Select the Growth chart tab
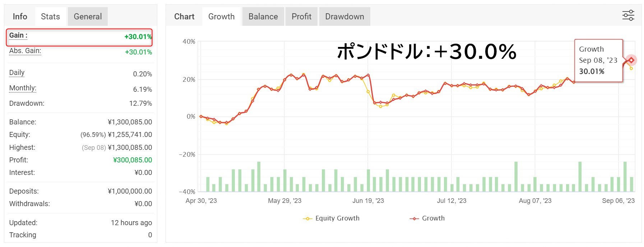644x247 pixels. pyautogui.click(x=221, y=16)
